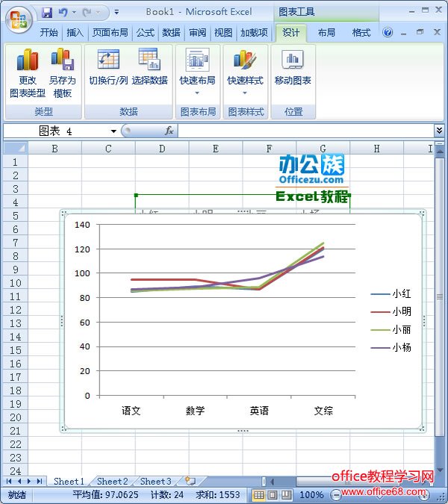Click the 求和: 1553 status entry
This screenshot has height=504, width=448.
tap(217, 495)
